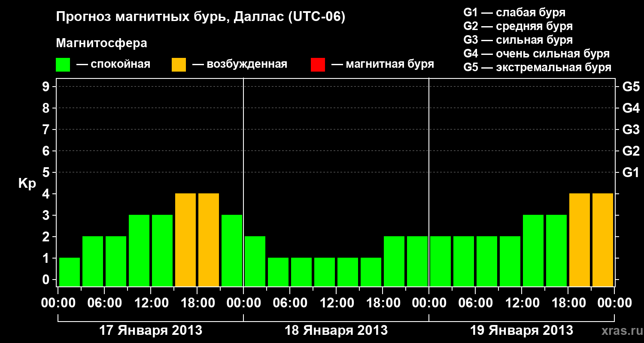Screen dimensions: 644x343
Task: Click the 'Kp' axis title
Action: pyautogui.click(x=27, y=184)
